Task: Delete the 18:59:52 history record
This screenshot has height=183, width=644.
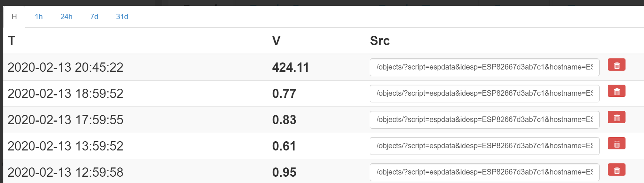Action: (616, 91)
